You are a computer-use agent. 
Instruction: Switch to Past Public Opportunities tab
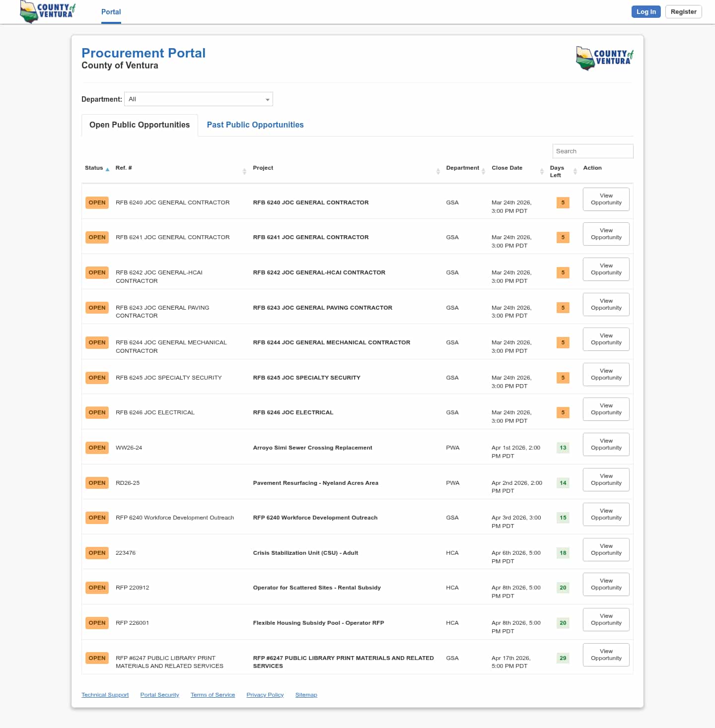click(x=255, y=125)
